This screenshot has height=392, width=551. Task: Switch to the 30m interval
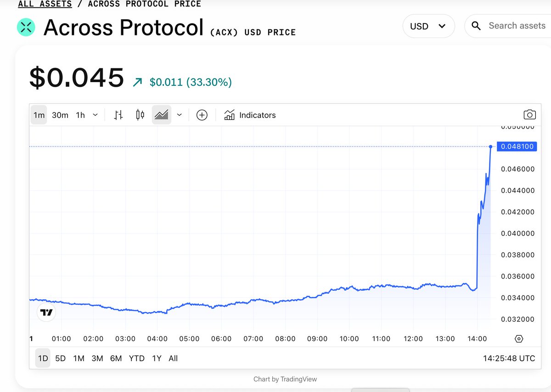60,115
